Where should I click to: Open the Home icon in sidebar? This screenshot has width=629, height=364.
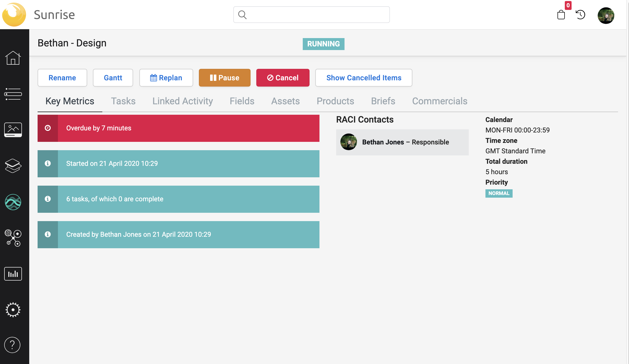click(13, 58)
